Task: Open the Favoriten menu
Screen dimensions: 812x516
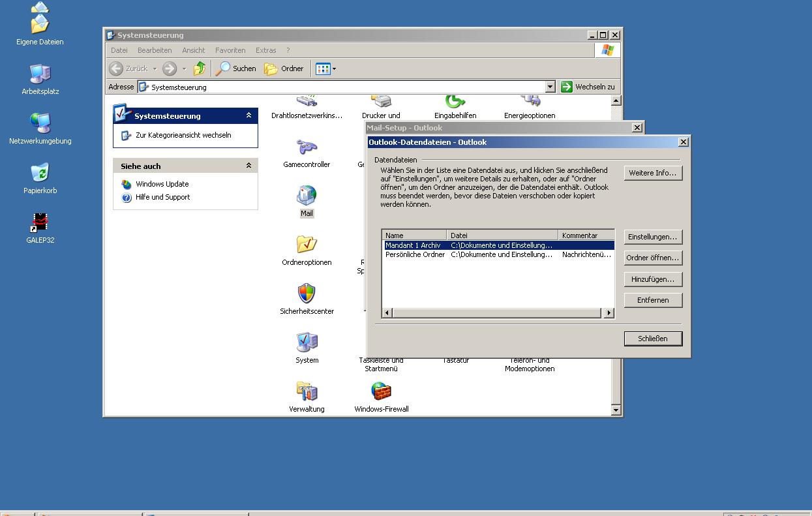Action: coord(230,50)
